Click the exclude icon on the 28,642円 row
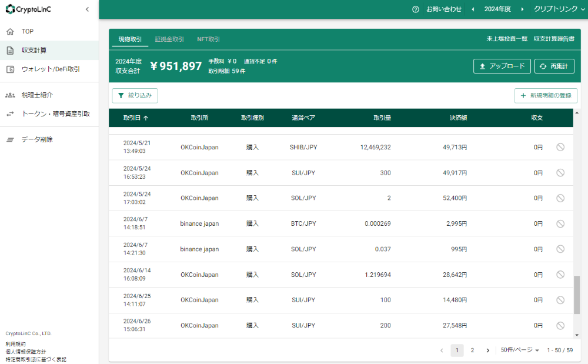The width and height of the screenshot is (588, 364). tap(560, 275)
